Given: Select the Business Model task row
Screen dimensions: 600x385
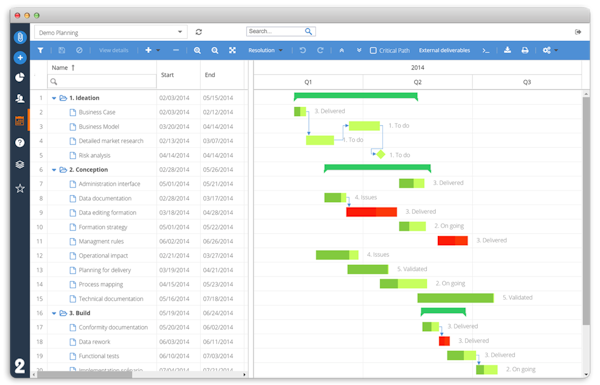Looking at the screenshot, I should pyautogui.click(x=140, y=127).
